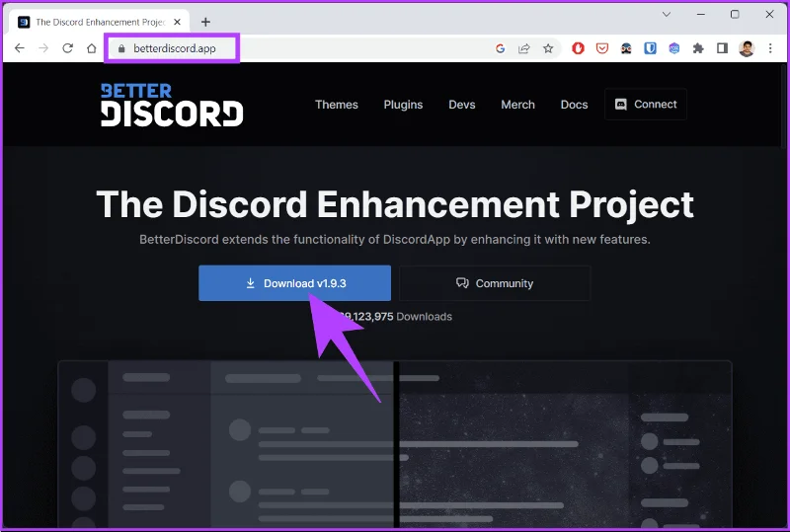The image size is (790, 532).
Task: Maximize the browser window
Action: [x=735, y=14]
